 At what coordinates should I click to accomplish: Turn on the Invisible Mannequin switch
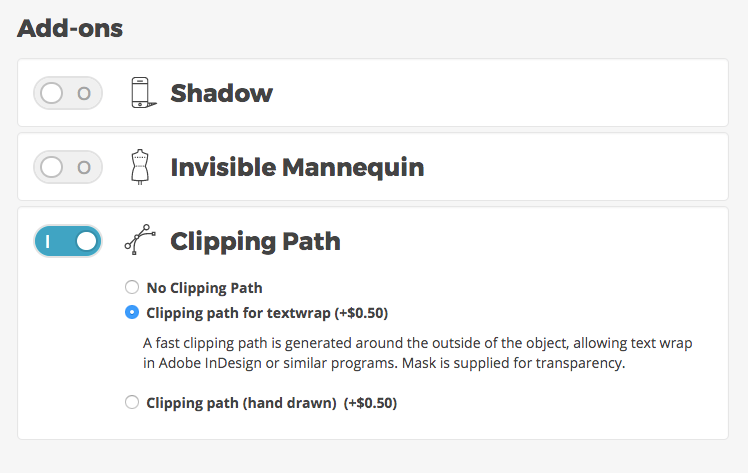coord(68,167)
